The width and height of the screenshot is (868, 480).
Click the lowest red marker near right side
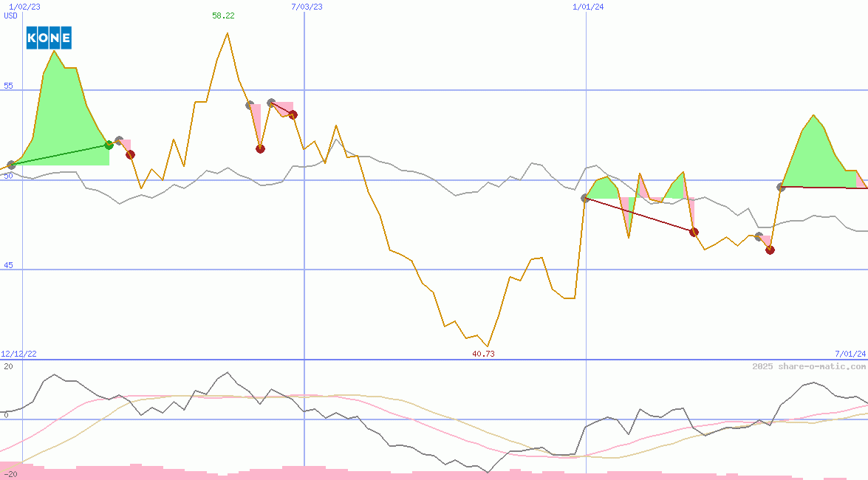click(x=770, y=250)
